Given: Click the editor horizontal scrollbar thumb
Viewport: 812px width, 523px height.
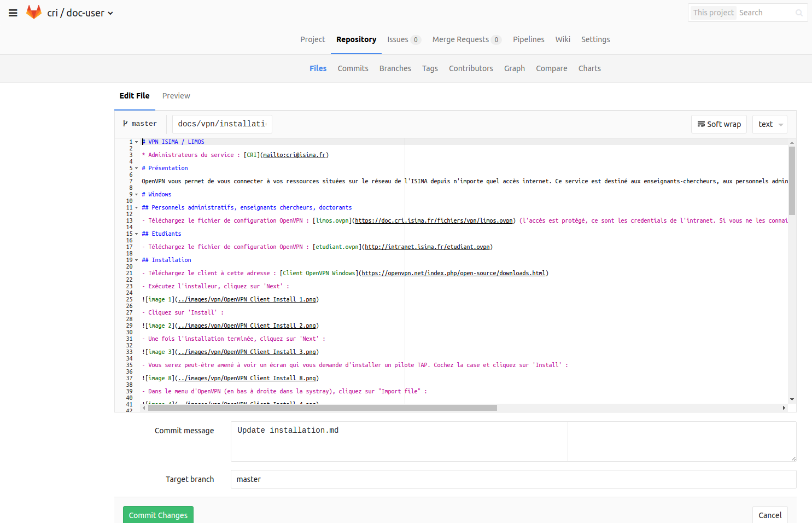Looking at the screenshot, I should 323,408.
